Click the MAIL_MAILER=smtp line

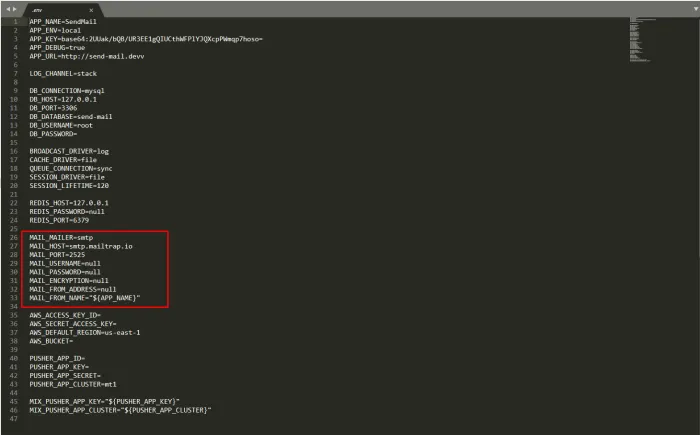coord(61,238)
